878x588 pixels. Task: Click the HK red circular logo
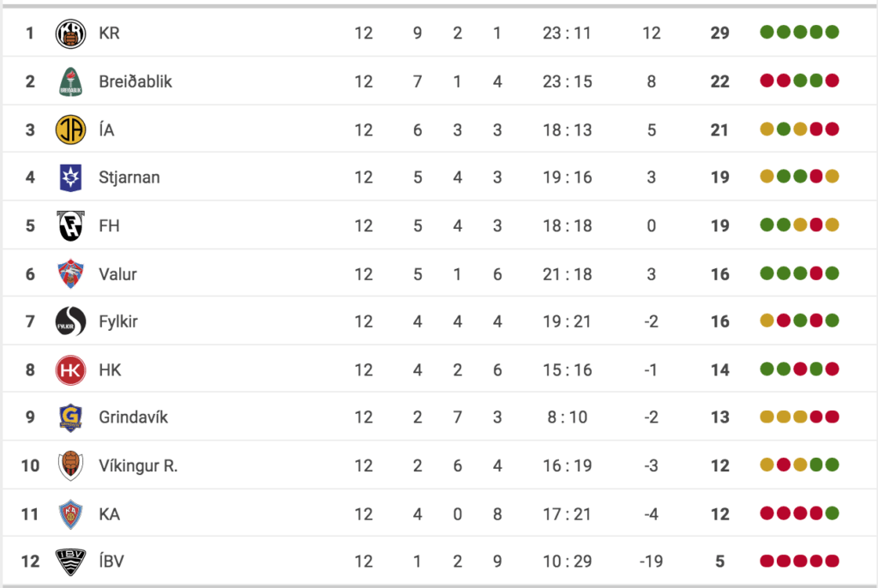(70, 369)
